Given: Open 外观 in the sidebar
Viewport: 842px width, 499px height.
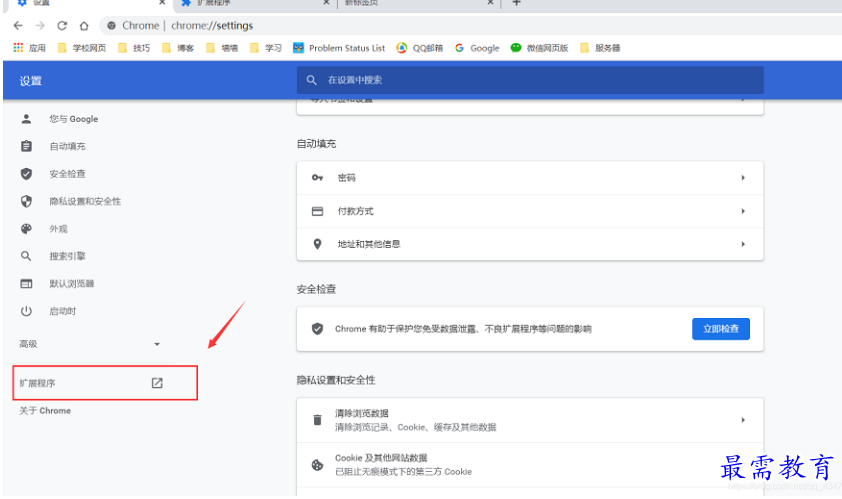Looking at the screenshot, I should point(59,229).
